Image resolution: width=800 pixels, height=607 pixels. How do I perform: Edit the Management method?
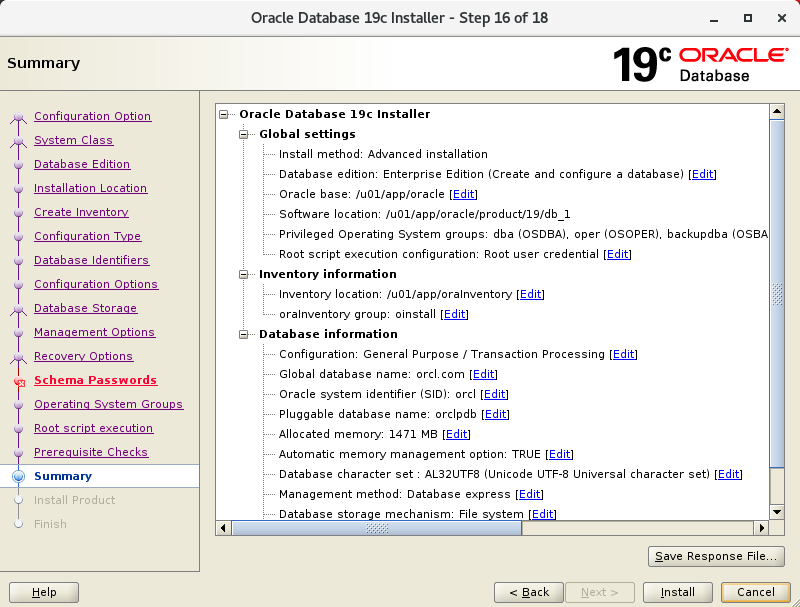(530, 494)
